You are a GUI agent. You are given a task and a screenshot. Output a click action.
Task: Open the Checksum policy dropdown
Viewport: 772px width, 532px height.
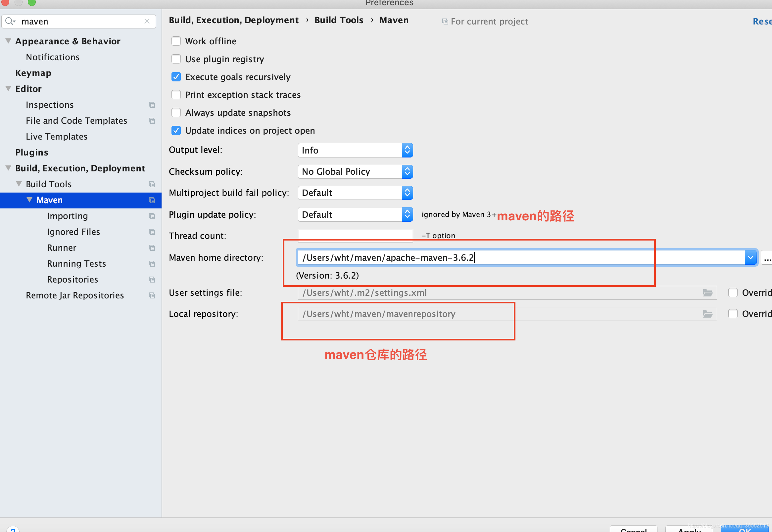[355, 172]
